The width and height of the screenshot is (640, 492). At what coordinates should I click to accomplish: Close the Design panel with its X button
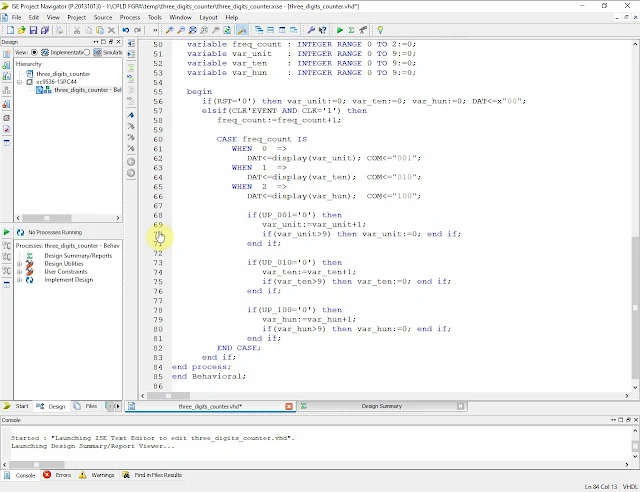[x=118, y=42]
